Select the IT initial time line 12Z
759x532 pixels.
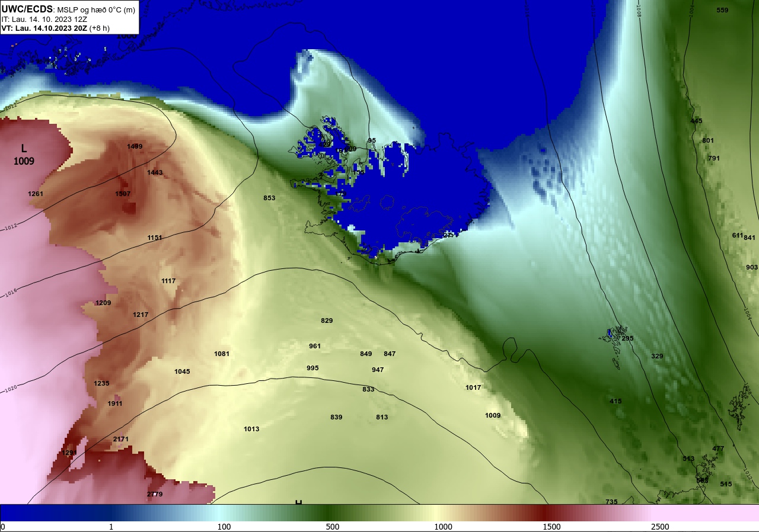[44, 20]
